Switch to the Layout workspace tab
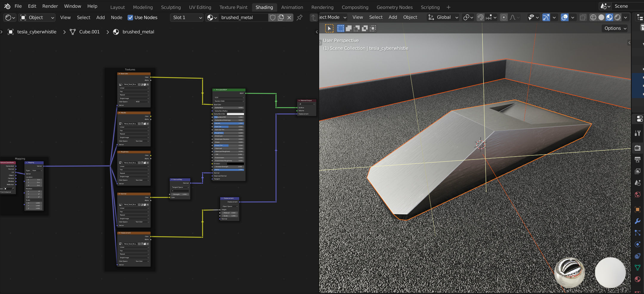The width and height of the screenshot is (644, 294). (x=118, y=7)
